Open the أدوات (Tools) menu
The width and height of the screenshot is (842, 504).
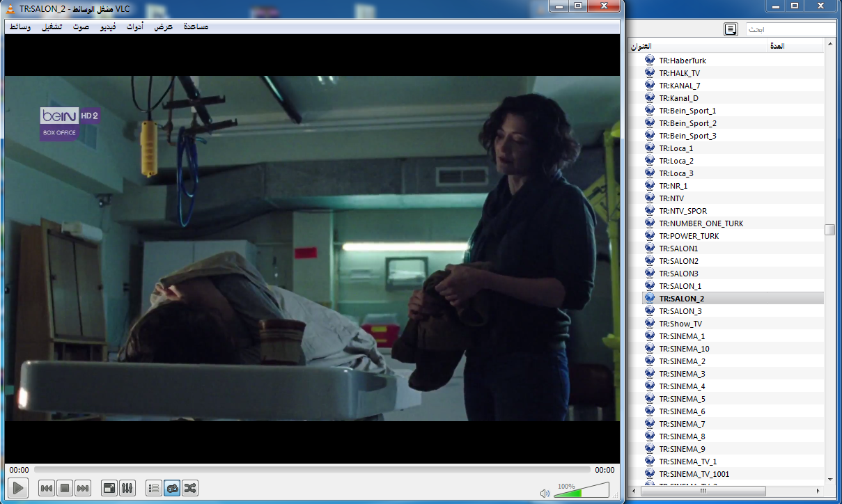tap(135, 26)
